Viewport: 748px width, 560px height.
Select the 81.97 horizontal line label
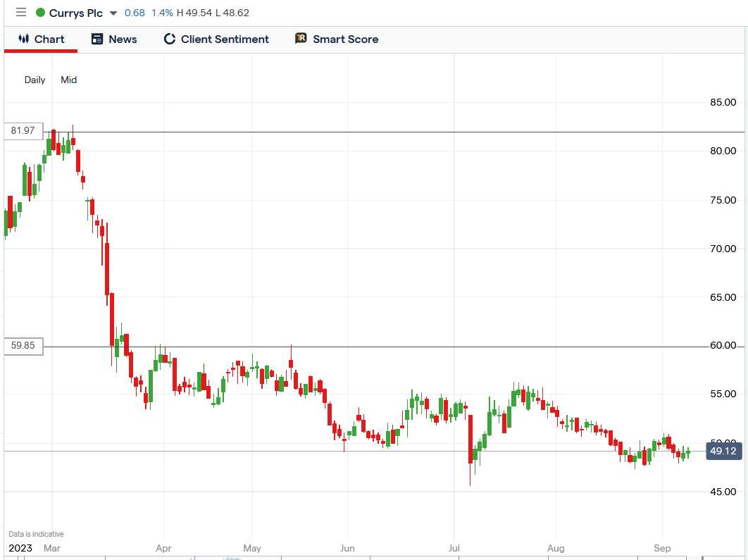(x=23, y=131)
